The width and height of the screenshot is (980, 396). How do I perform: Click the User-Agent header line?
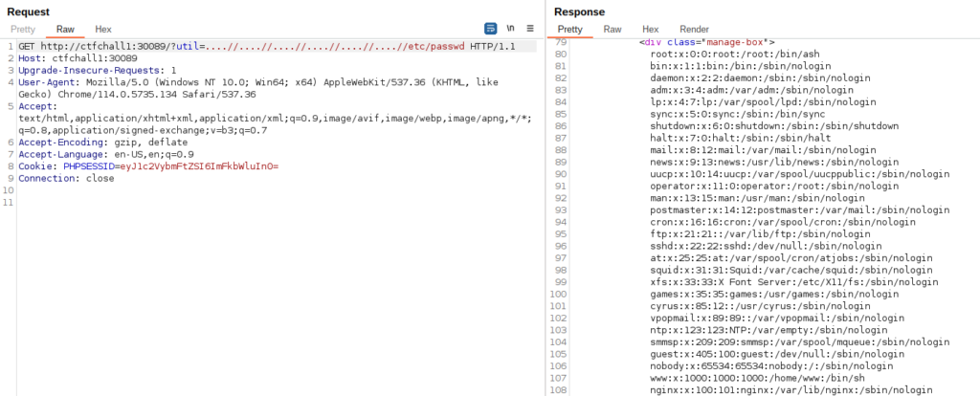258,89
